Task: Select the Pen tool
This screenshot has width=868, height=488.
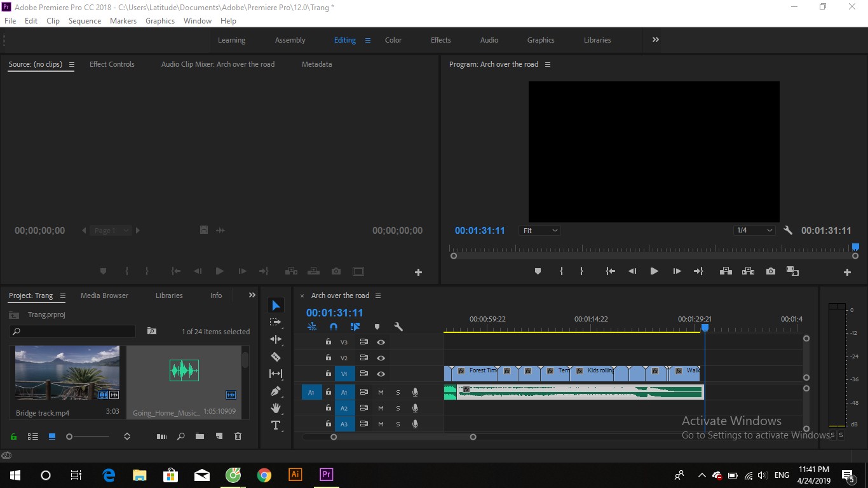Action: pos(276,391)
